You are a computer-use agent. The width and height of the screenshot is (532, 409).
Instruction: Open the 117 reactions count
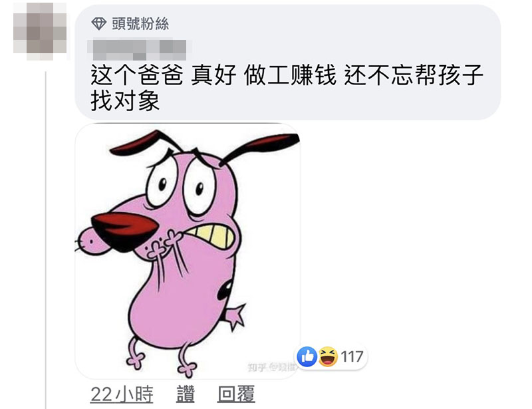[352, 356]
